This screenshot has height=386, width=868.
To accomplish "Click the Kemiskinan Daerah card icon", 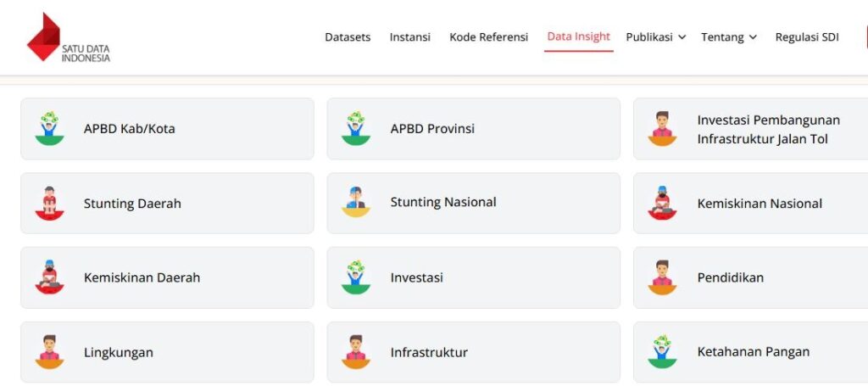I will click(50, 277).
